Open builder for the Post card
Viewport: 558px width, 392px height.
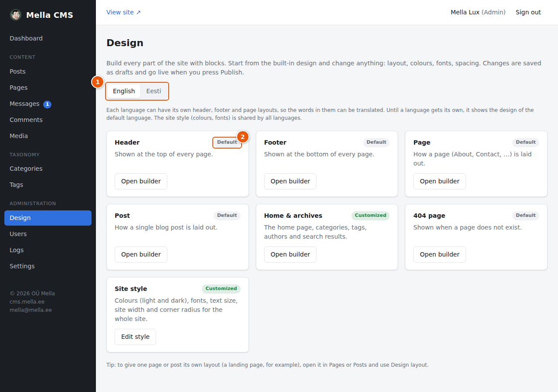(x=141, y=254)
